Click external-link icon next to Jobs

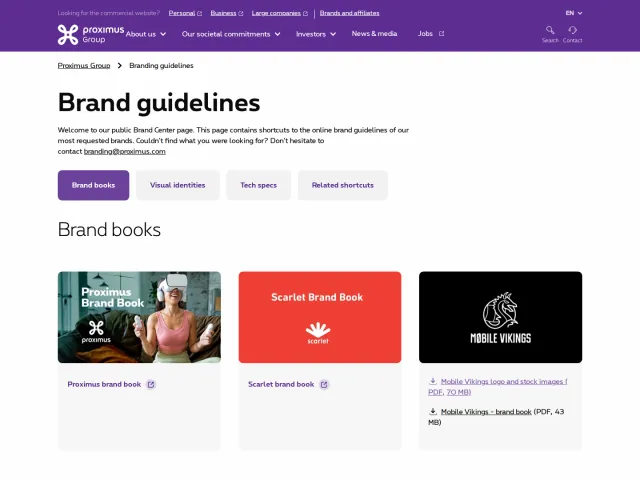pyautogui.click(x=441, y=34)
